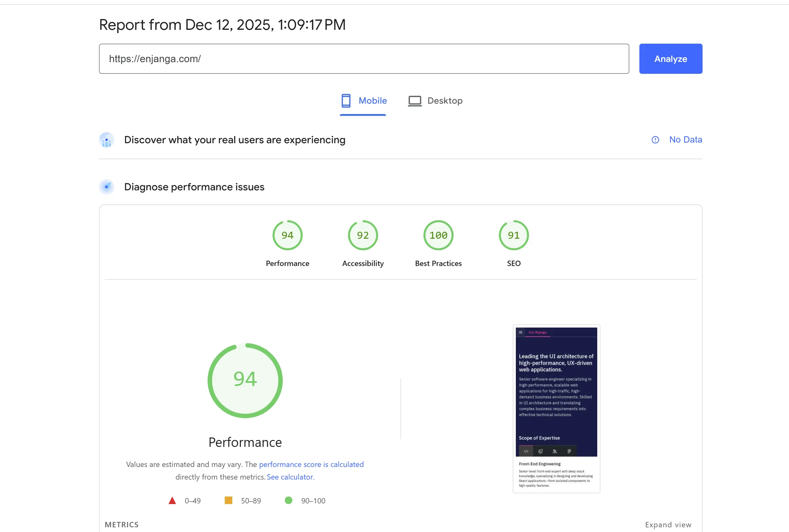Select the SEO 91 score gauge
This screenshot has height=532, width=789.
pyautogui.click(x=514, y=236)
